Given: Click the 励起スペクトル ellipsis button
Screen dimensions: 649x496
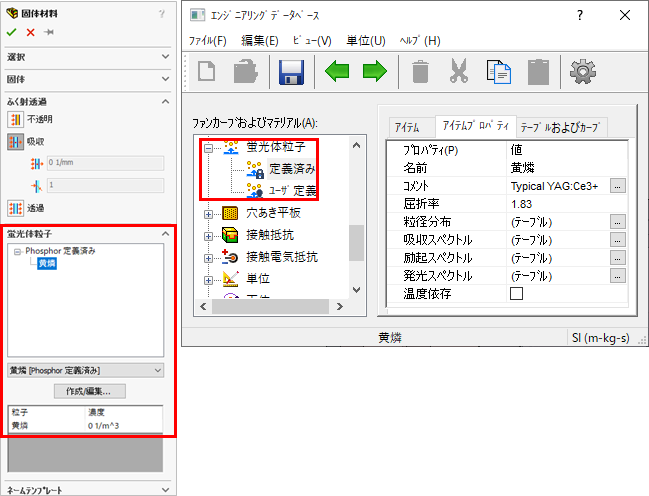Looking at the screenshot, I should 618,258.
